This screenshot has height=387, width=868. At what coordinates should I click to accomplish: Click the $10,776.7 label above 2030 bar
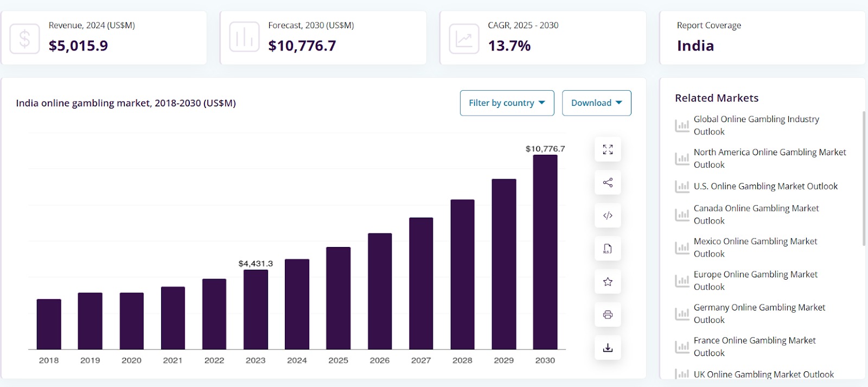[x=545, y=149]
